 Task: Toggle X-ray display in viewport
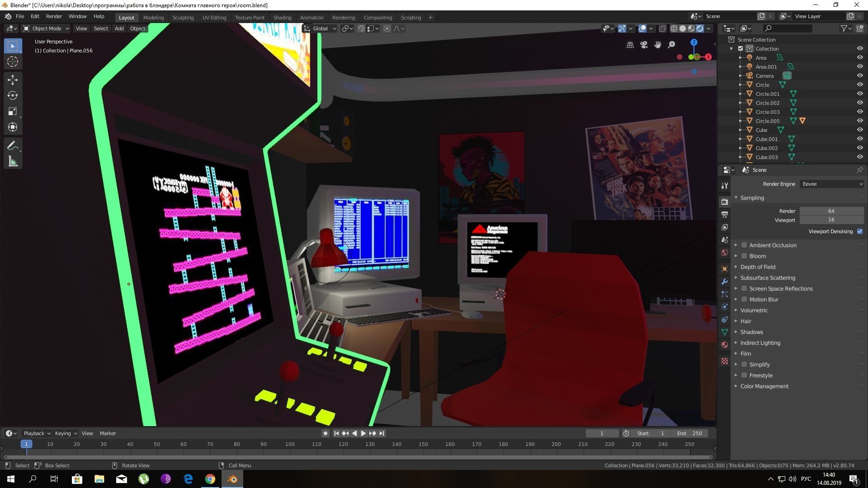pos(662,28)
